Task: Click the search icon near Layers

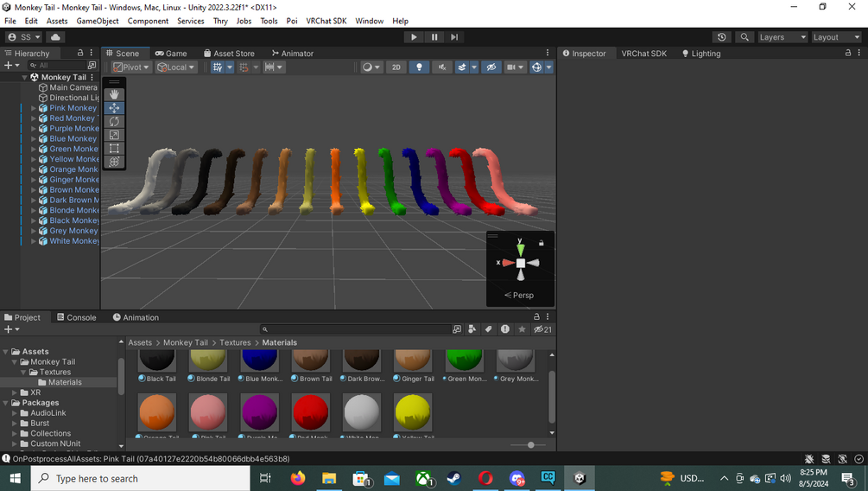Action: point(744,37)
